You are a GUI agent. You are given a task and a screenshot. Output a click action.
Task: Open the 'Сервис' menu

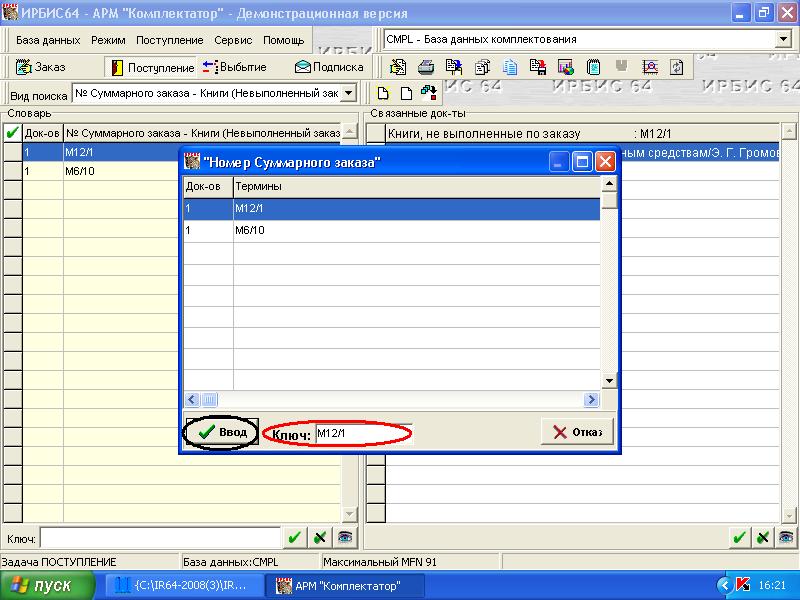pyautogui.click(x=233, y=40)
